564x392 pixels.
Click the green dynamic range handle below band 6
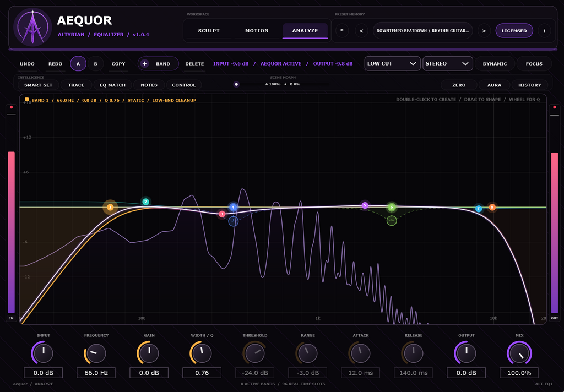pos(392,220)
